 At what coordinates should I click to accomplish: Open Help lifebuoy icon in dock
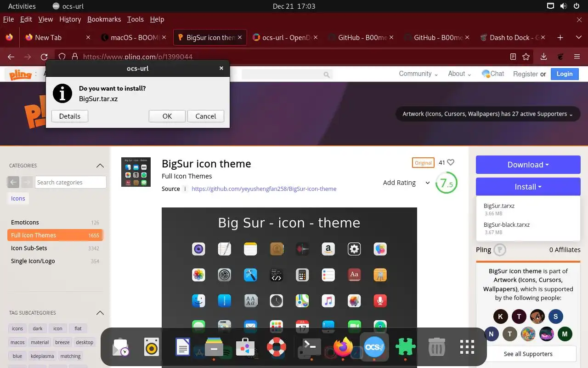tap(276, 347)
